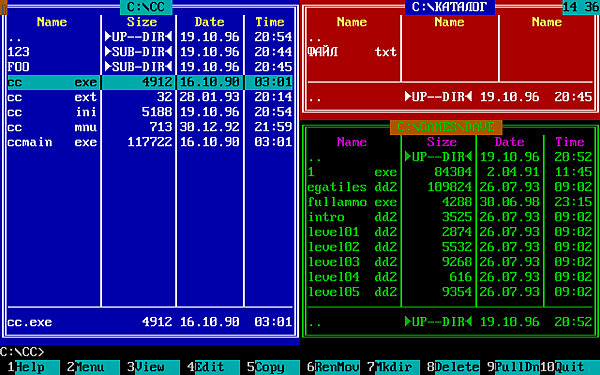Open the 123 sub-directory
The image size is (600, 375).
(150, 52)
